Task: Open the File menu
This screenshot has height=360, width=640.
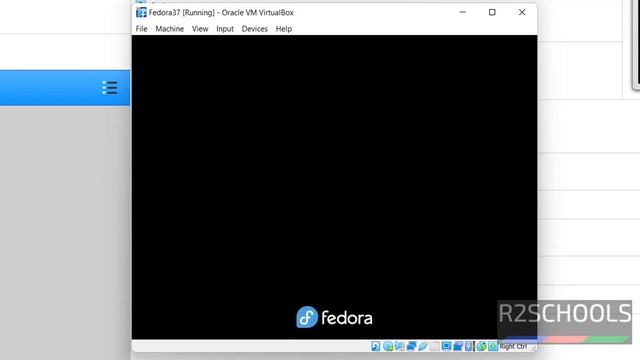Action: pyautogui.click(x=141, y=29)
